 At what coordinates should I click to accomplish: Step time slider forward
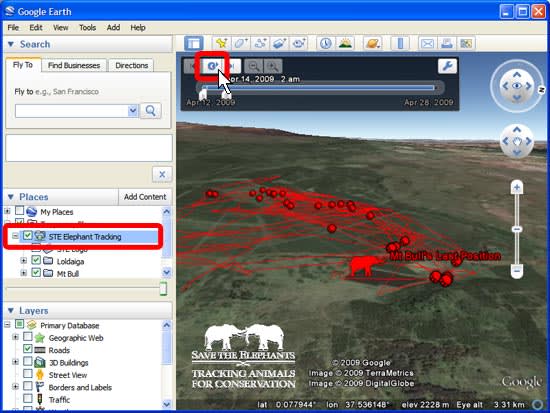(233, 66)
